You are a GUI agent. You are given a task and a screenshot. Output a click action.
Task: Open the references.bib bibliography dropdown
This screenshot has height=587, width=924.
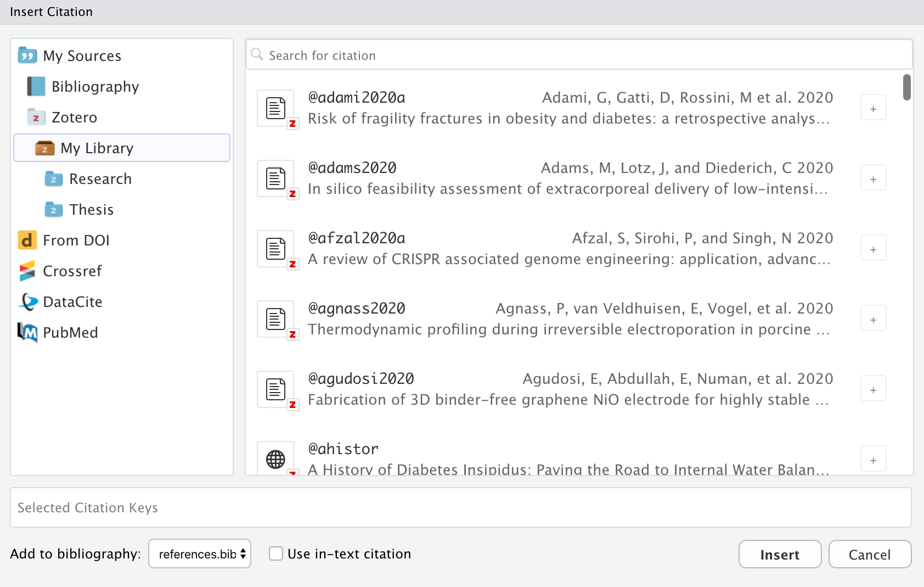click(199, 554)
